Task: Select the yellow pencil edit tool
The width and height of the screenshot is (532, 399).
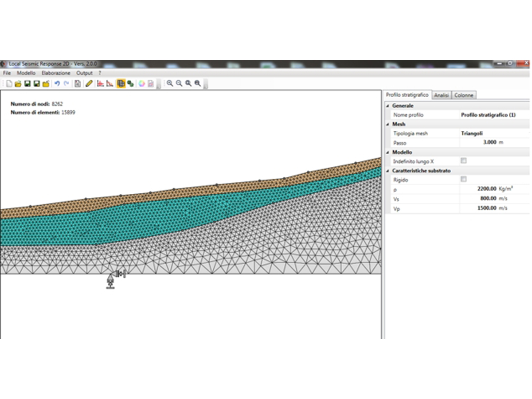Action: 89,83
